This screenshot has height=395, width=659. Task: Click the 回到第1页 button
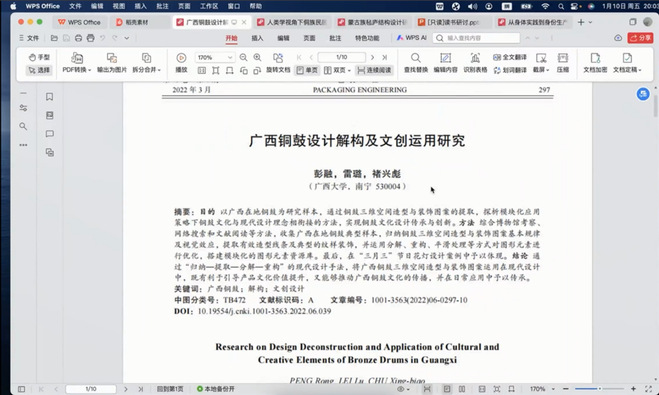coord(170,389)
